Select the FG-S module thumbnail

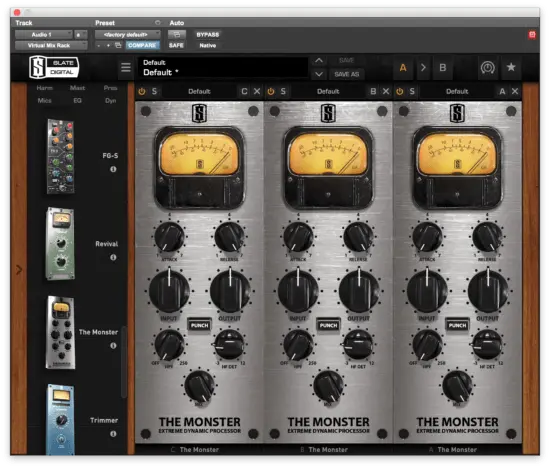61,156
